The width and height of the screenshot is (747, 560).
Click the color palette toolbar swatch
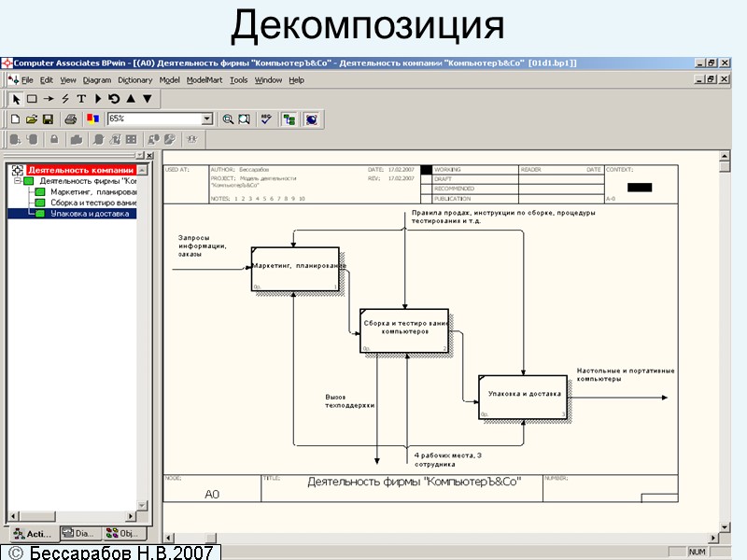pyautogui.click(x=92, y=119)
